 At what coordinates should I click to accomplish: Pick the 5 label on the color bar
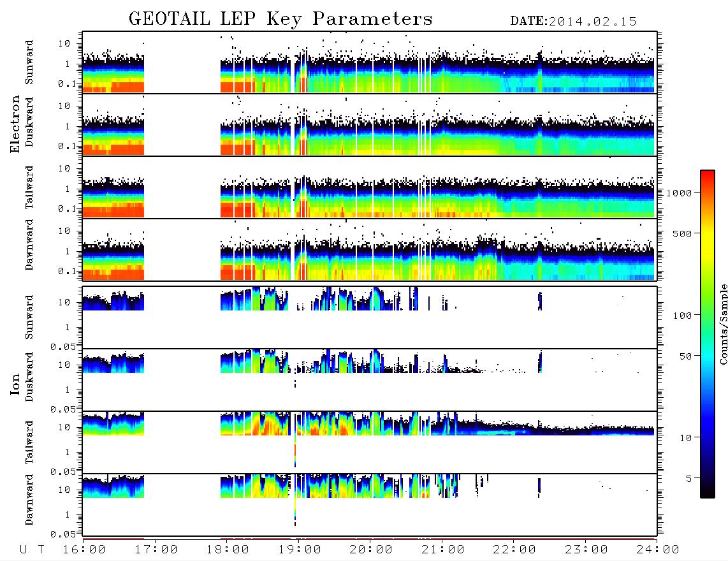pos(689,479)
